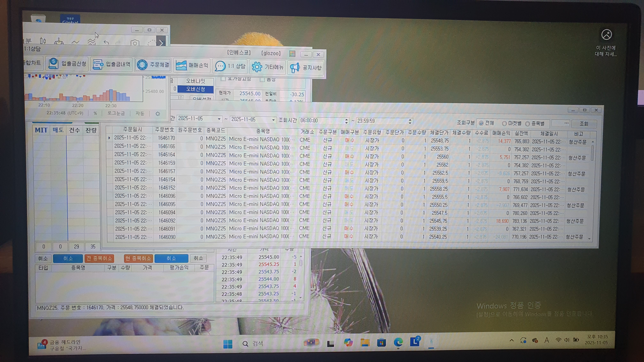Screen dimensions: 644x362
Task: Open the 주문체결 order execution window
Action: pyautogui.click(x=153, y=65)
